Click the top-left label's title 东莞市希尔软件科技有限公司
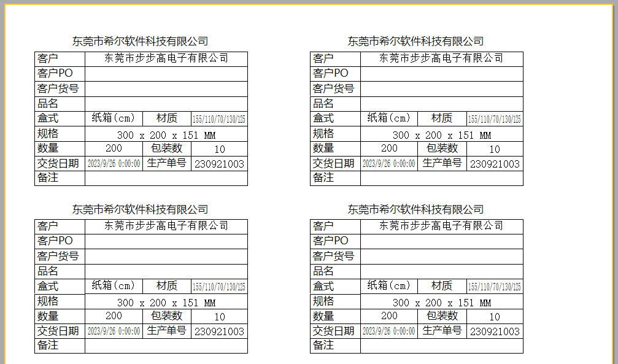This screenshot has width=618, height=364. 140,41
